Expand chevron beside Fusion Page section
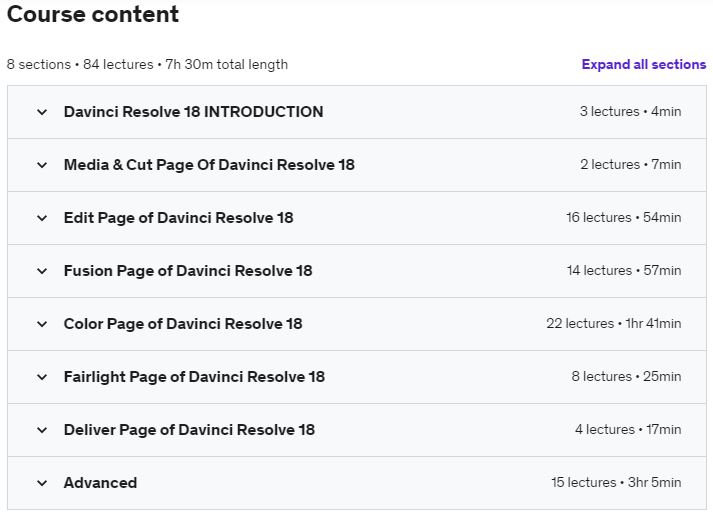The height and width of the screenshot is (515, 713). [x=42, y=271]
